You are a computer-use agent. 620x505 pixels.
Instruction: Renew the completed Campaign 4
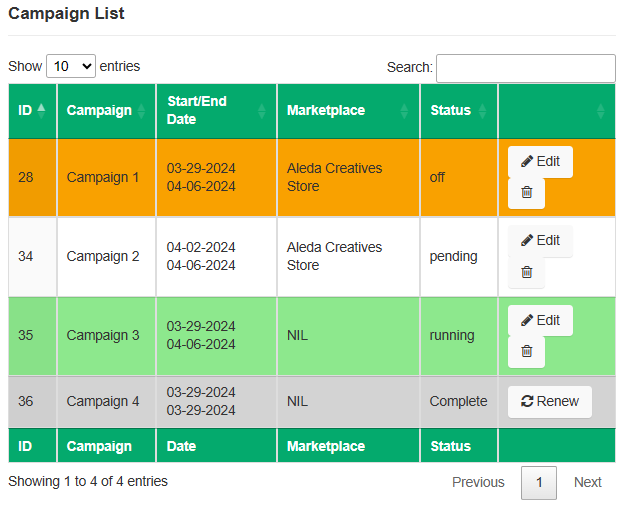click(x=549, y=401)
